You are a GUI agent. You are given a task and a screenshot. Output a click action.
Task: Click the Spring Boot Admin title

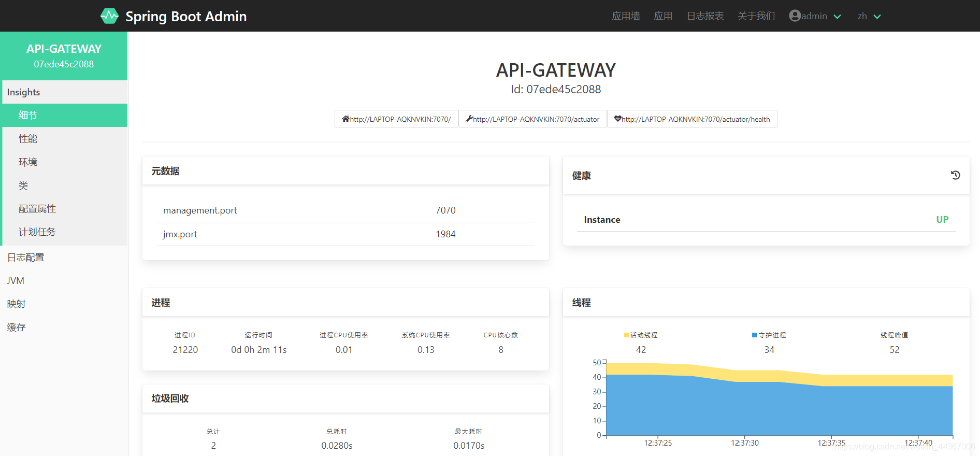[x=186, y=16]
